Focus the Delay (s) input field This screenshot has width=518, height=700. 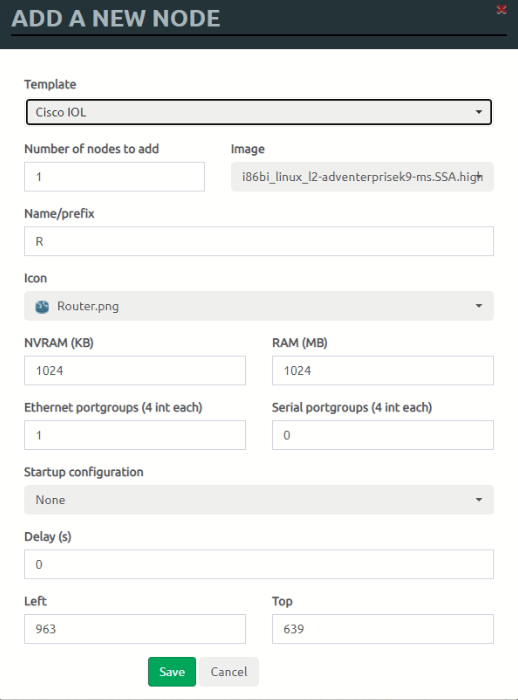click(x=259, y=564)
